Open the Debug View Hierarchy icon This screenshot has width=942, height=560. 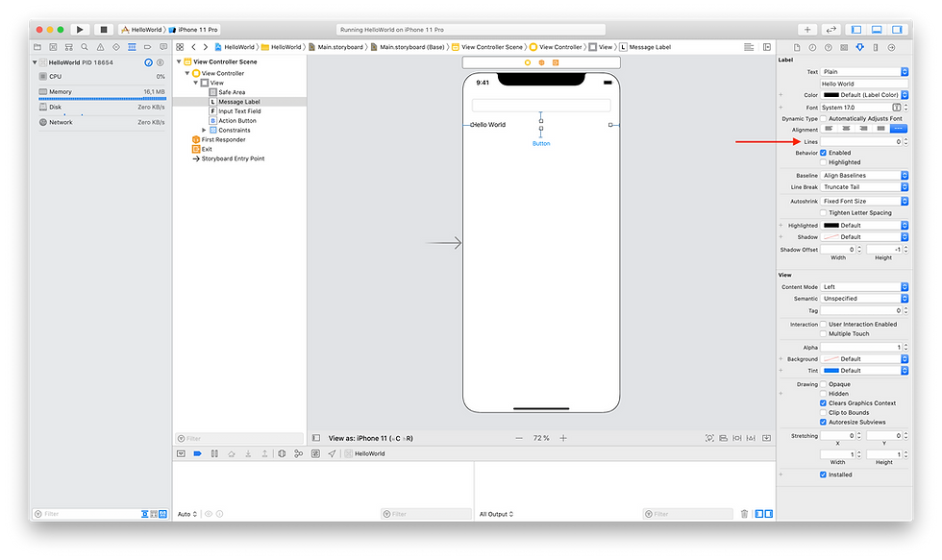click(282, 453)
